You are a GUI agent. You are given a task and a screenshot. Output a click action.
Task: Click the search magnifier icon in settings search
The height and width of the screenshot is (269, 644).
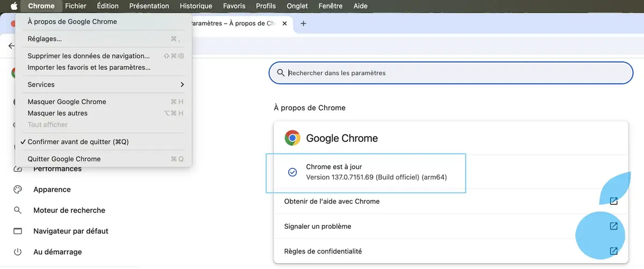(280, 73)
